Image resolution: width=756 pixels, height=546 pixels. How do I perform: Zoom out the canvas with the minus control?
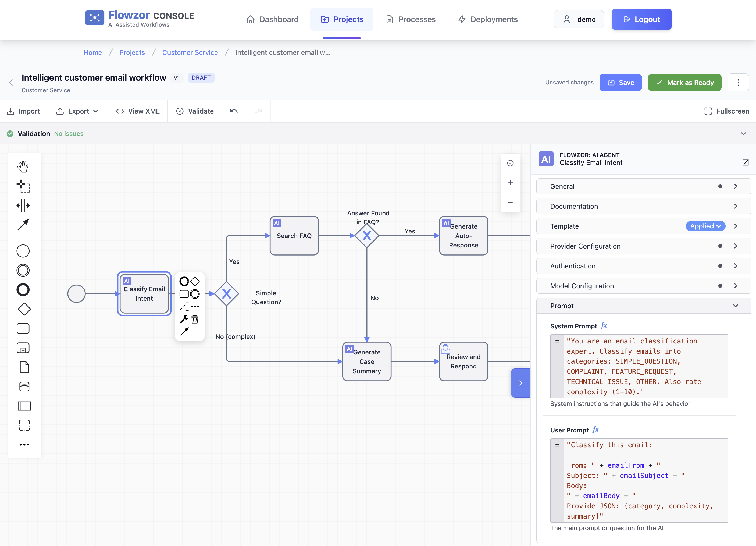[x=510, y=202]
